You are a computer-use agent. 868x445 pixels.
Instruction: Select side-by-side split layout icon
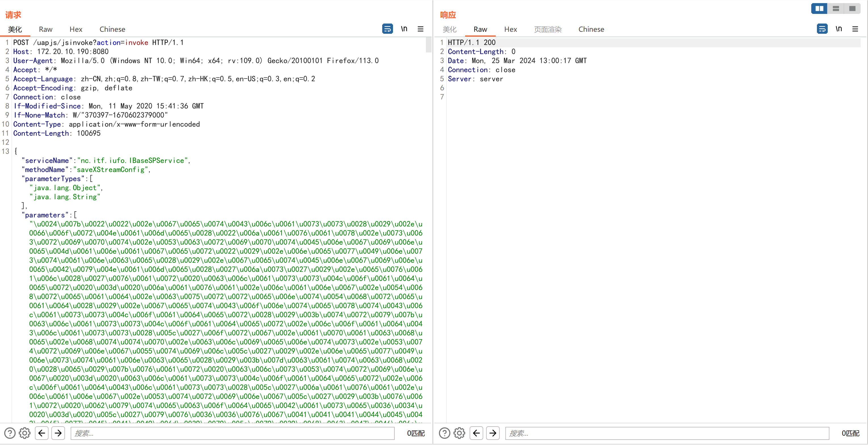(x=819, y=9)
